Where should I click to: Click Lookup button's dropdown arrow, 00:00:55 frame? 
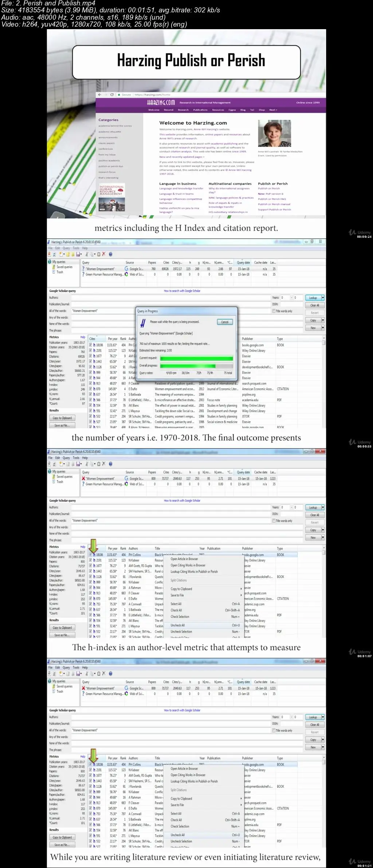(323, 298)
